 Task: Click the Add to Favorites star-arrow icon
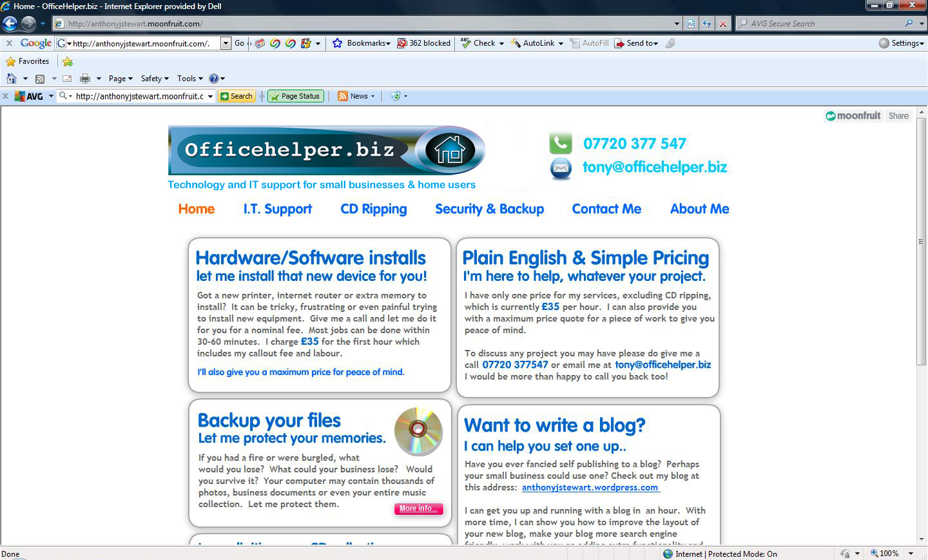[68, 62]
